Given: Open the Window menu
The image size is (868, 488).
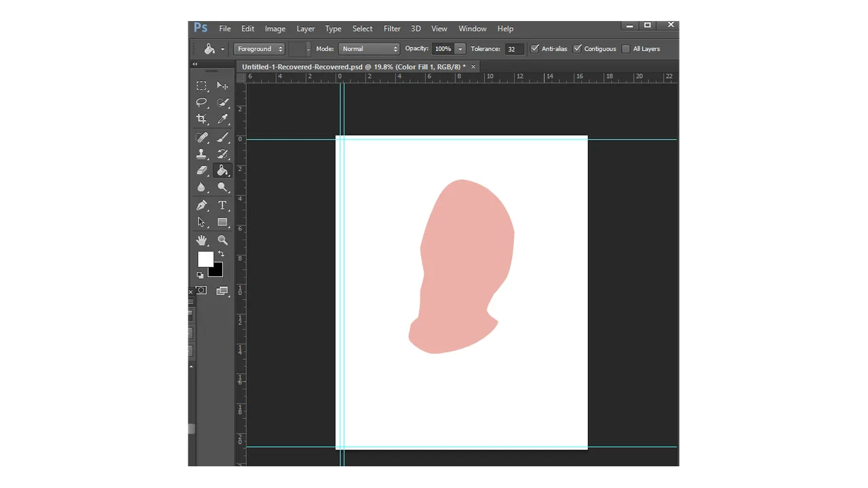Looking at the screenshot, I should click(472, 28).
